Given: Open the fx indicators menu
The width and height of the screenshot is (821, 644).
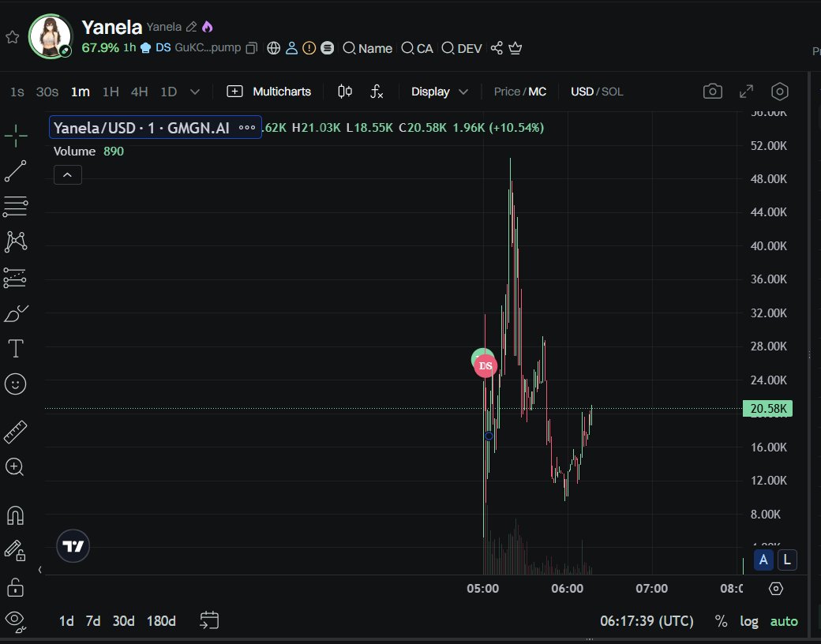Looking at the screenshot, I should [x=377, y=92].
